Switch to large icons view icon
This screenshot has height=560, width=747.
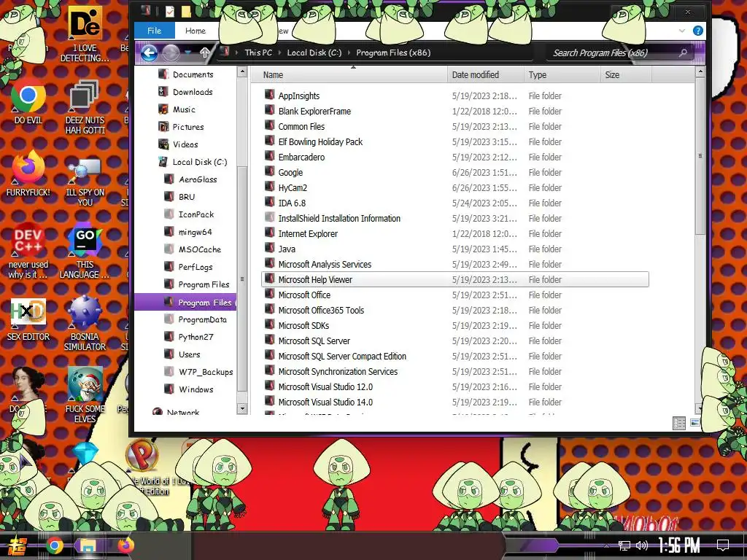pyautogui.click(x=695, y=423)
